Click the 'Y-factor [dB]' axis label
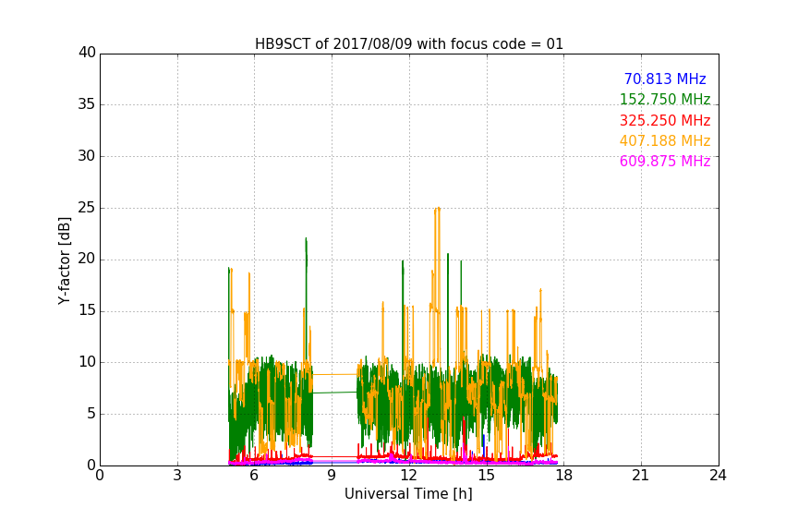Image resolution: width=798 pixels, height=532 pixels. tap(64, 260)
